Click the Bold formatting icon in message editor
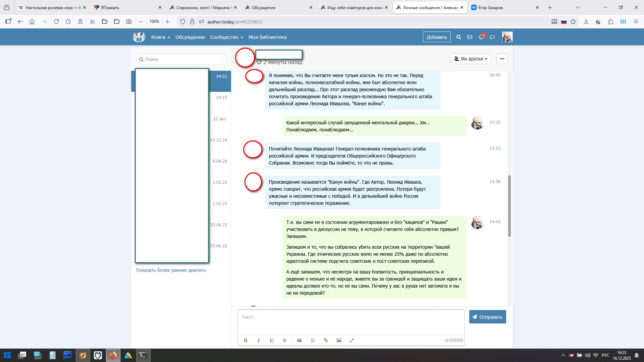The height and width of the screenshot is (362, 644). (x=246, y=340)
